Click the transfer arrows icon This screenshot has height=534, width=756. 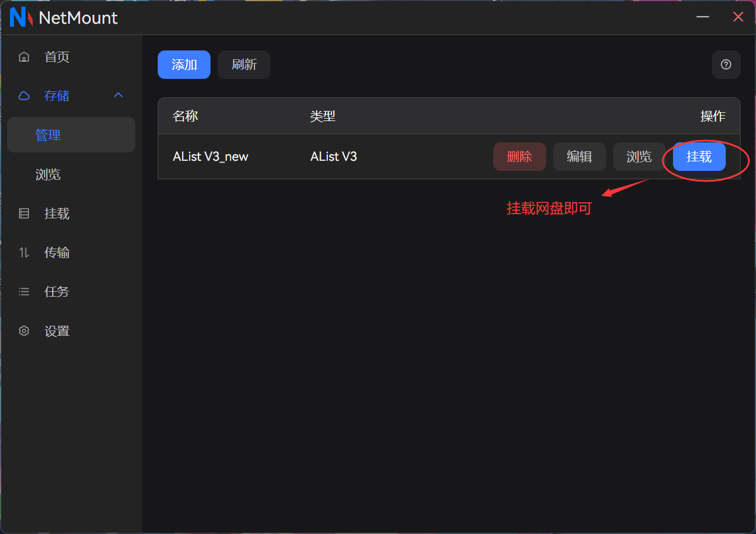24,253
